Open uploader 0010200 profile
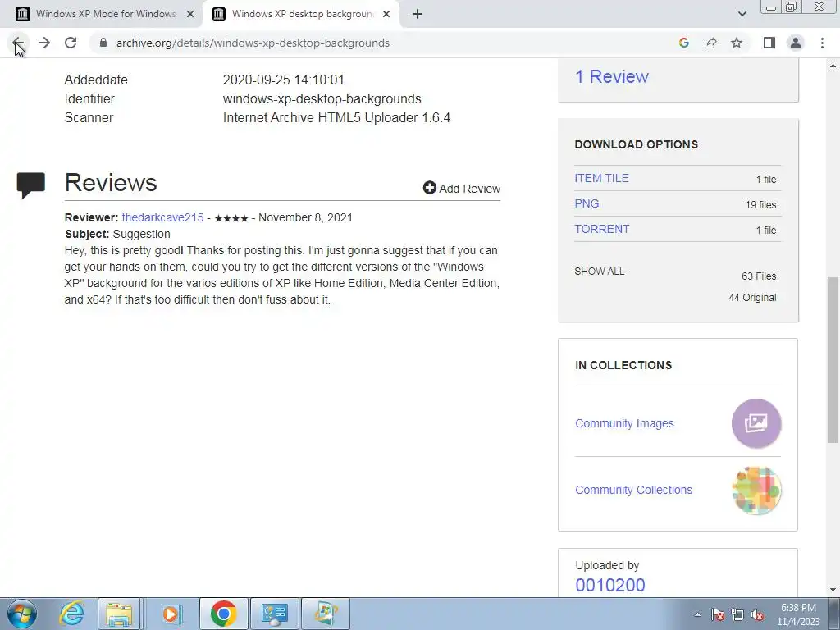 pyautogui.click(x=610, y=585)
